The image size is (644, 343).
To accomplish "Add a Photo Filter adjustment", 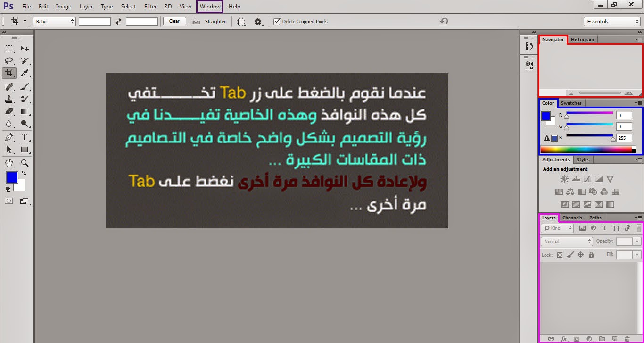I will [593, 192].
